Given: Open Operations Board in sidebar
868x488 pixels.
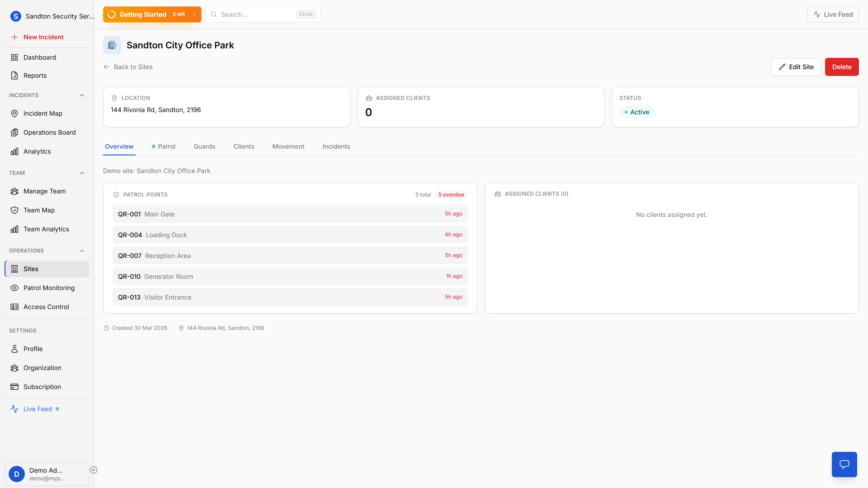Looking at the screenshot, I should [x=49, y=132].
